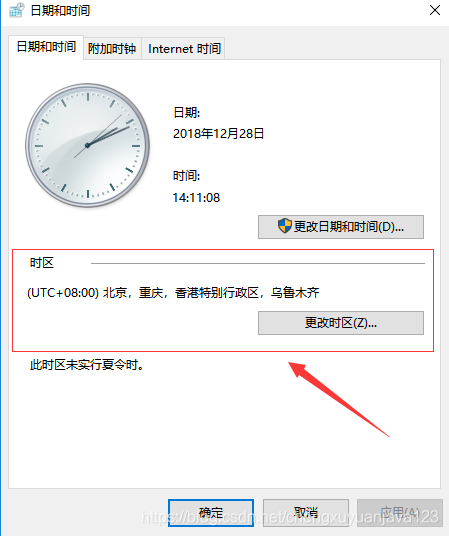Switch to the 日期和时间 tab
Image resolution: width=449 pixels, height=536 pixels.
(46, 47)
